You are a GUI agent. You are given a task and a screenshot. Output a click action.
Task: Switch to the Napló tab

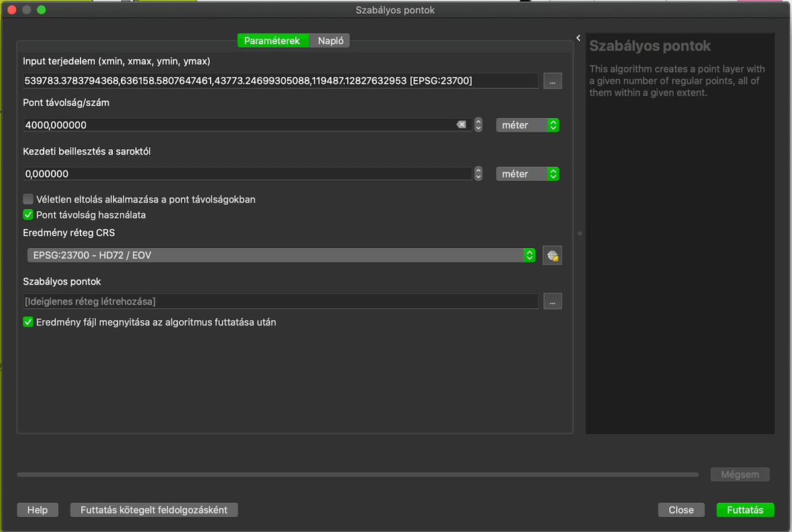click(329, 41)
